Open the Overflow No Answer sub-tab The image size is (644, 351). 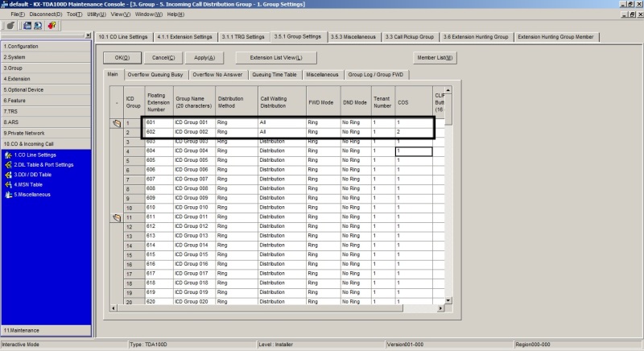pyautogui.click(x=217, y=75)
